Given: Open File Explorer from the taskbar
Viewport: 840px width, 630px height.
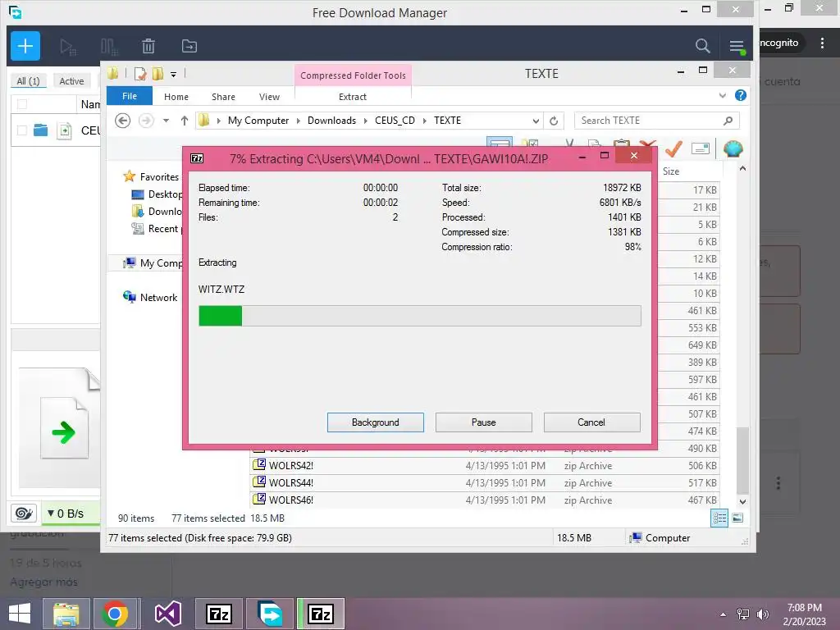Looking at the screenshot, I should coord(66,614).
